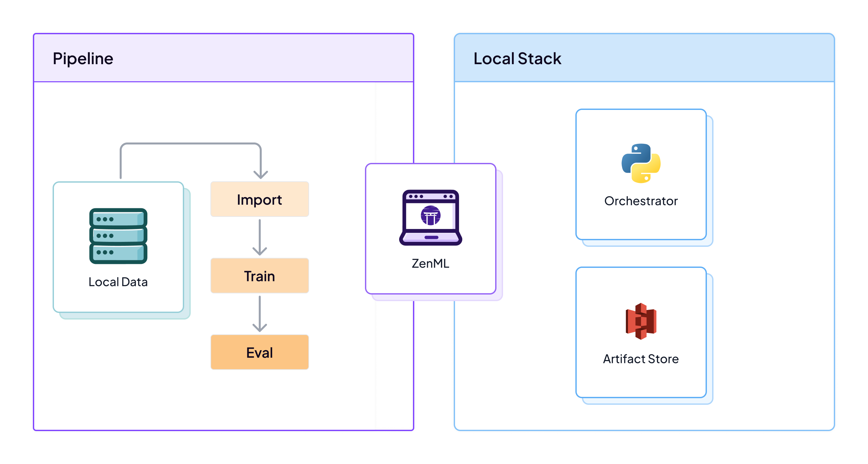Click the Local Stack header title
The image size is (868, 464).
coord(517,59)
